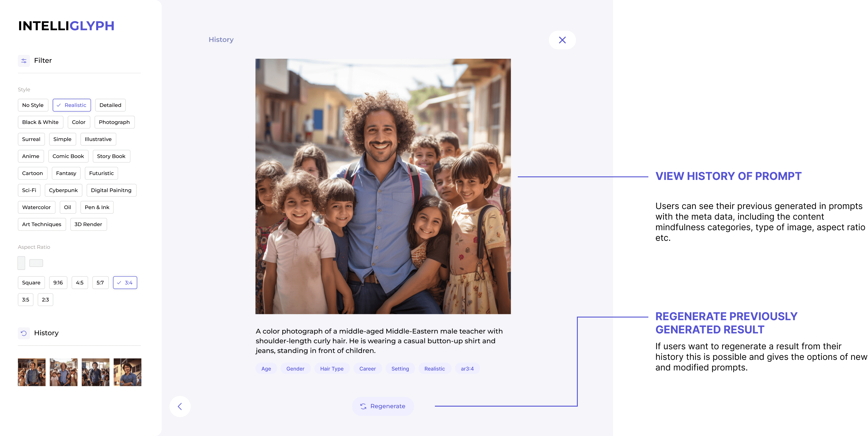This screenshot has width=868, height=436.
Task: Open the first history thumbnail
Action: tap(32, 372)
